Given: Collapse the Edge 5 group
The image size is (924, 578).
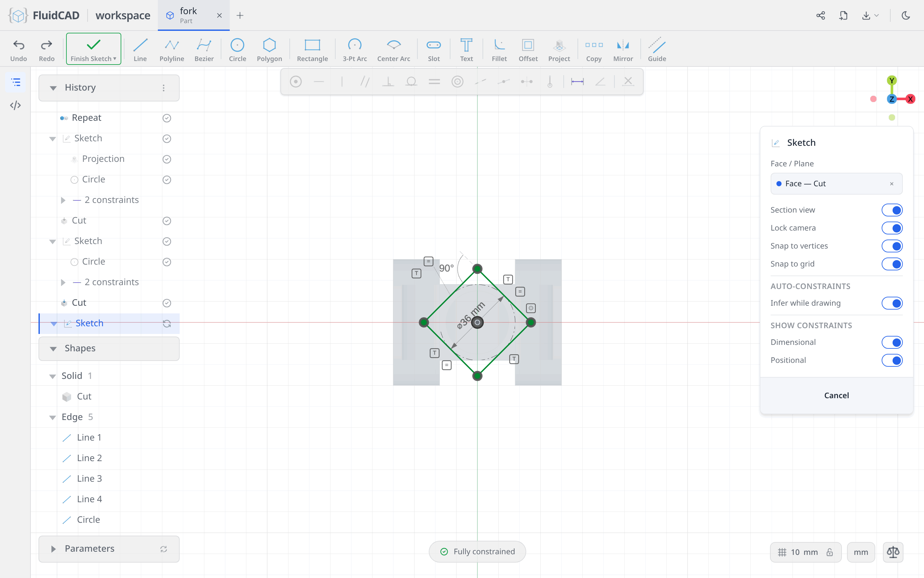Looking at the screenshot, I should 53,417.
